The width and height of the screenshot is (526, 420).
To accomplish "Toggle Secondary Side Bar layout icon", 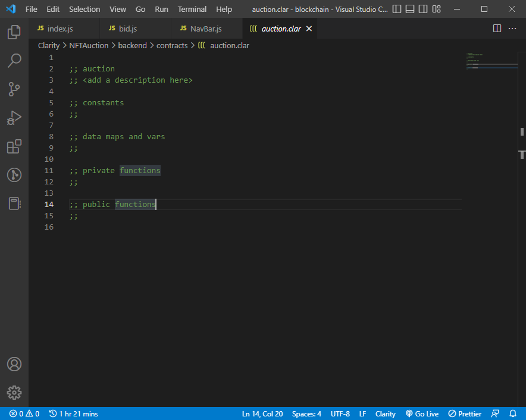I will 423,9.
